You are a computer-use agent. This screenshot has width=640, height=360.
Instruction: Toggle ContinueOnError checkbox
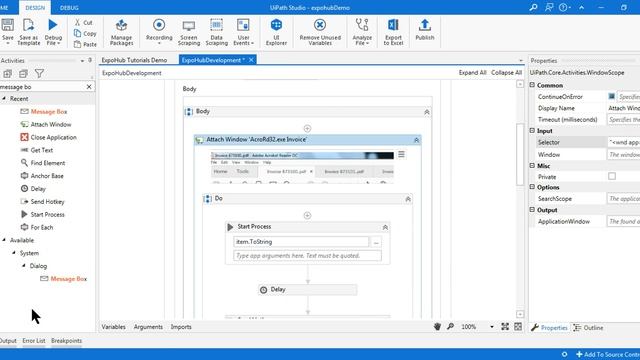(611, 96)
